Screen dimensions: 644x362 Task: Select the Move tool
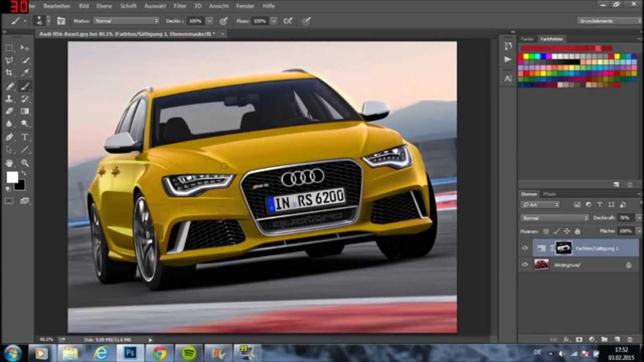25,48
